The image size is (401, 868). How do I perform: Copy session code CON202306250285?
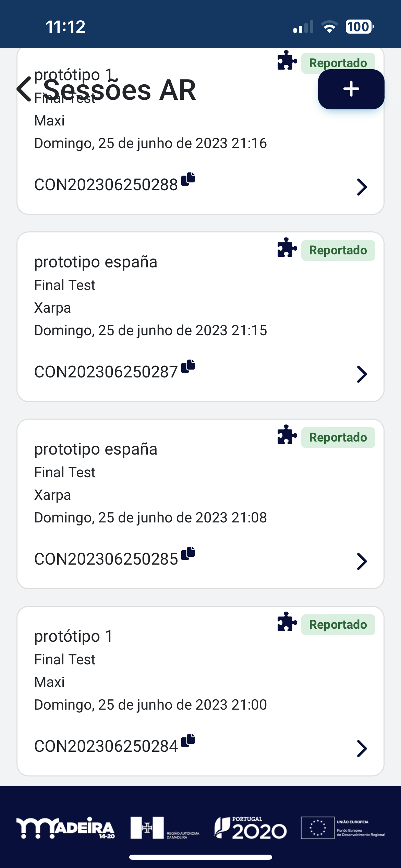coord(188,553)
